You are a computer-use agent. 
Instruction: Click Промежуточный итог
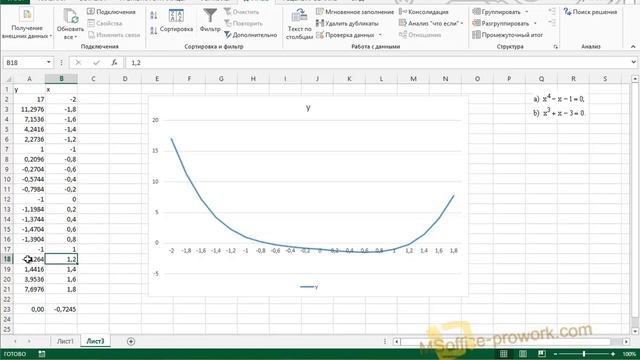507,35
